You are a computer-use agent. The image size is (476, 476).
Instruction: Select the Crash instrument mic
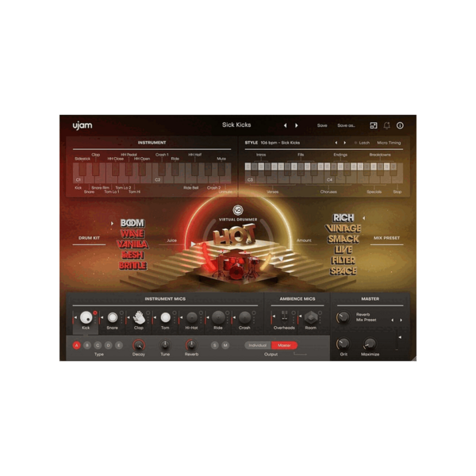tap(244, 318)
